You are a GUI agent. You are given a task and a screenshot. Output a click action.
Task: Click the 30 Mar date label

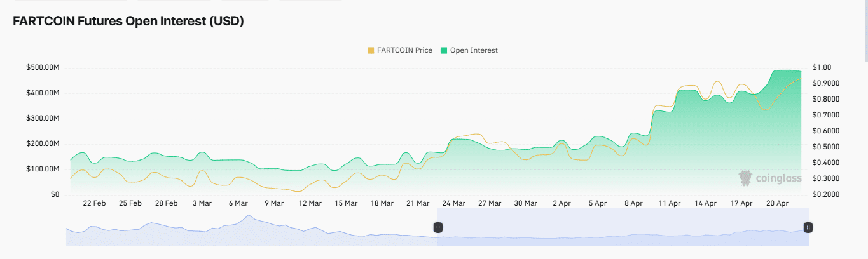526,203
